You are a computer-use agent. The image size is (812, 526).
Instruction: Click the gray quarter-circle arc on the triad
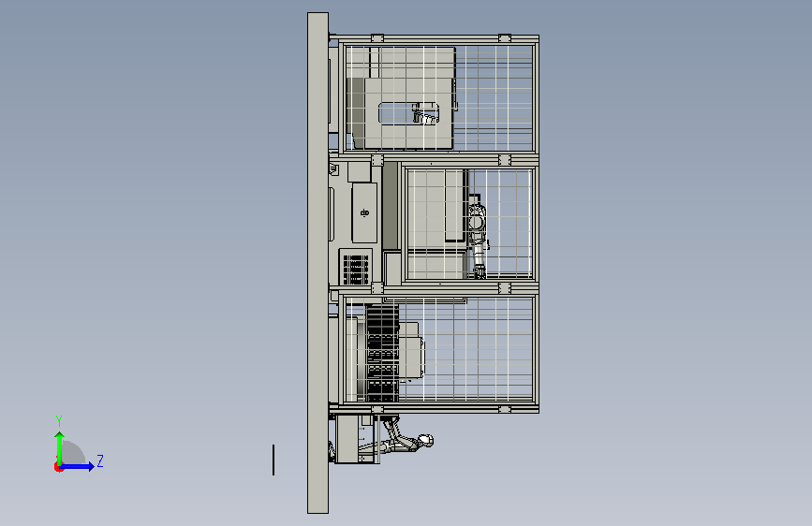(x=74, y=452)
